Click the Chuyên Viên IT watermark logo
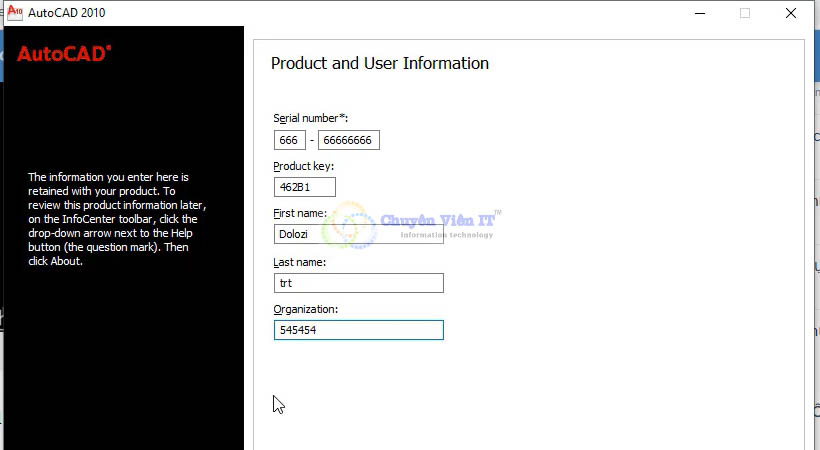820x450 pixels. click(420, 225)
